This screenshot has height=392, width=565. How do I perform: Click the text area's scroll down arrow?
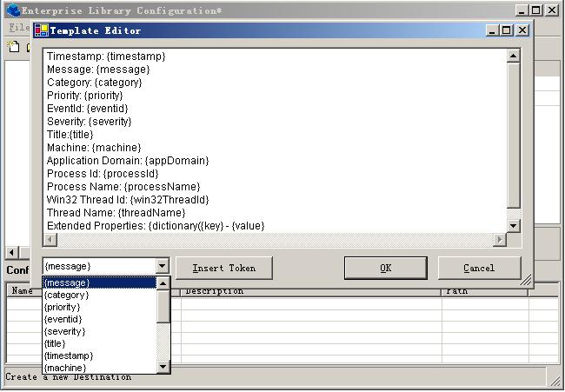click(x=513, y=226)
